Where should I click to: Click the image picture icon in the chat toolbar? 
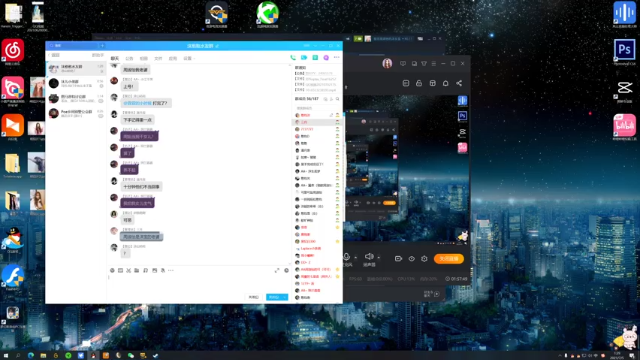154,270
